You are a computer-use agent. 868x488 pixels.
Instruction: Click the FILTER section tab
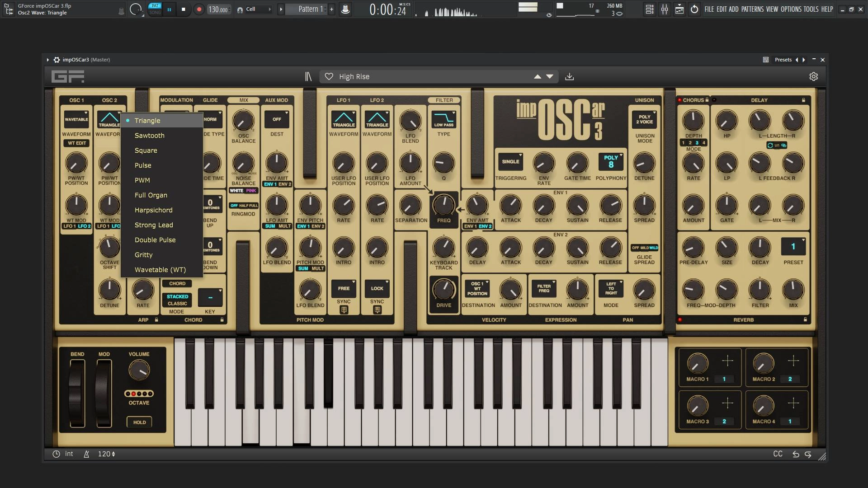click(x=444, y=100)
